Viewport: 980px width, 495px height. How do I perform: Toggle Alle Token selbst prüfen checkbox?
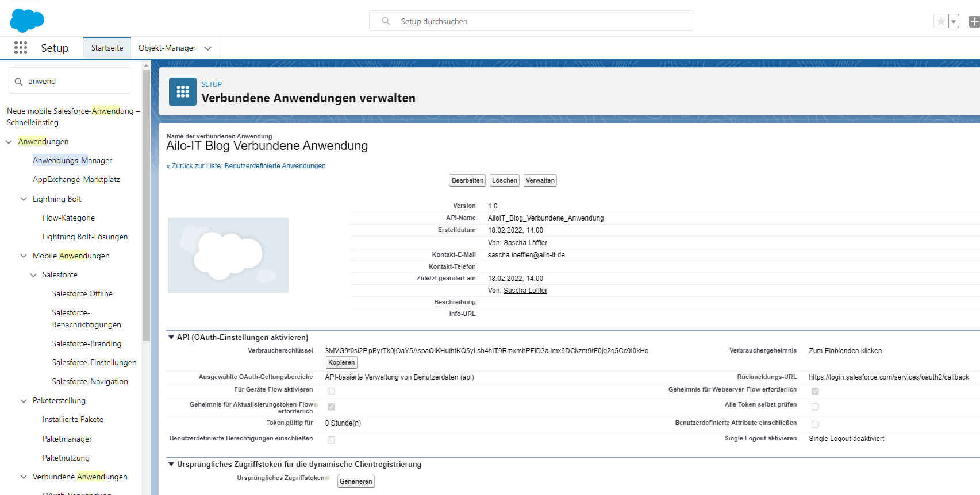(815, 407)
